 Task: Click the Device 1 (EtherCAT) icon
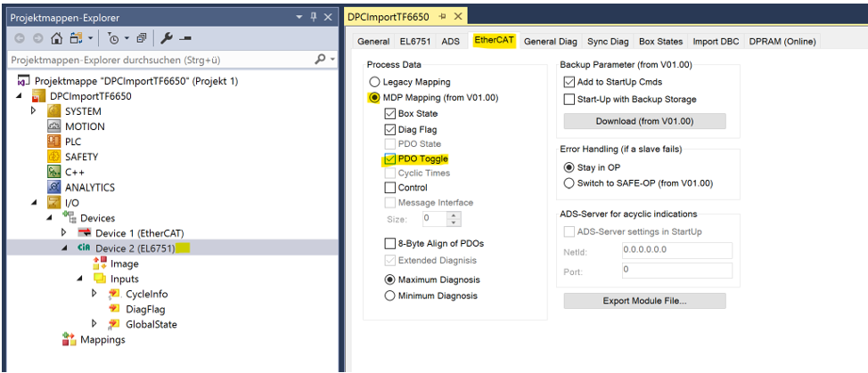pyautogui.click(x=84, y=232)
